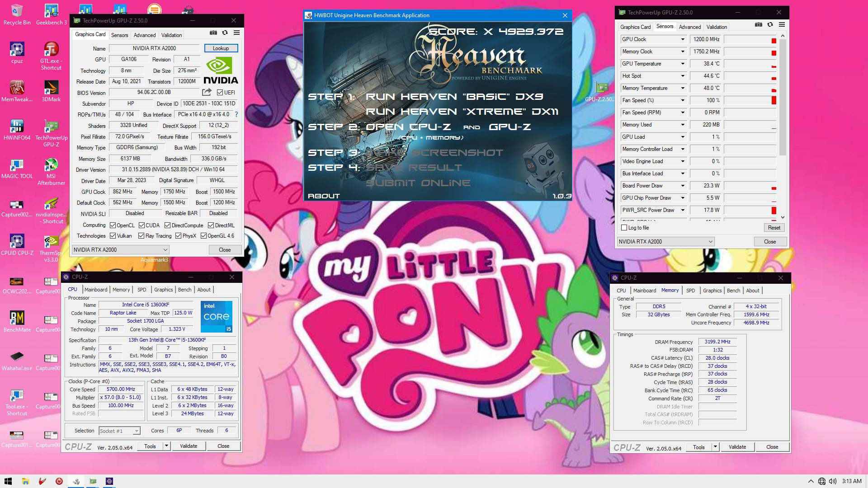Open the hamburger menu in left GPU-Z window
Viewport: 868px width, 488px height.
[x=236, y=33]
